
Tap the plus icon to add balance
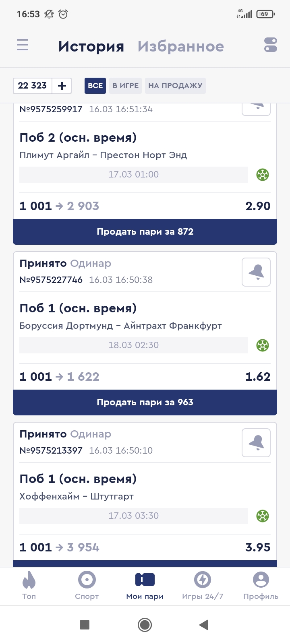pos(62,85)
